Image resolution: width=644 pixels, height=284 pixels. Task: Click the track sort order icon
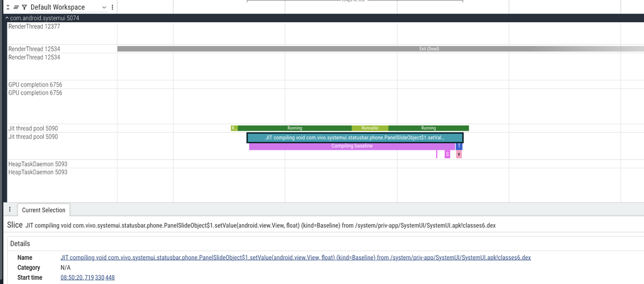(16, 8)
